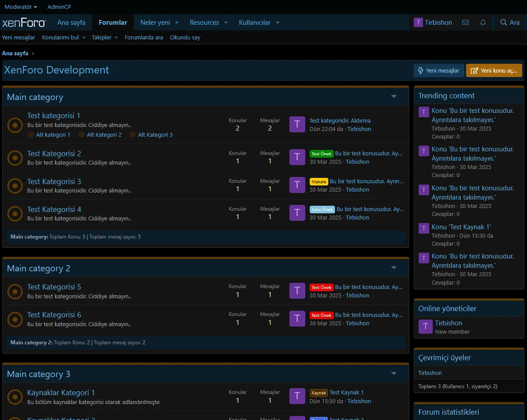Collapse the Main category section

pyautogui.click(x=394, y=96)
